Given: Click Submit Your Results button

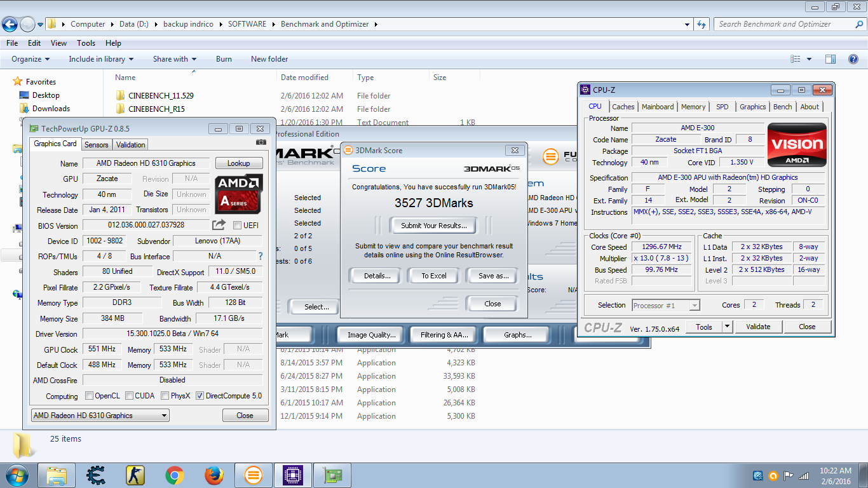Looking at the screenshot, I should (x=434, y=226).
